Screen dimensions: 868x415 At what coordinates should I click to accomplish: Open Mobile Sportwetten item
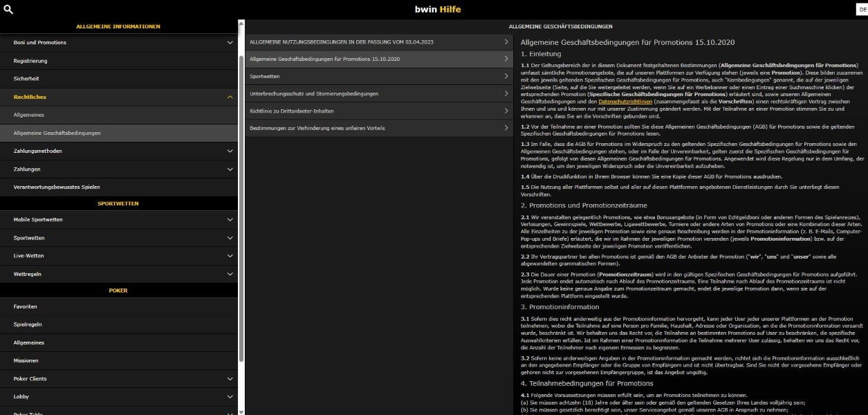pos(38,220)
